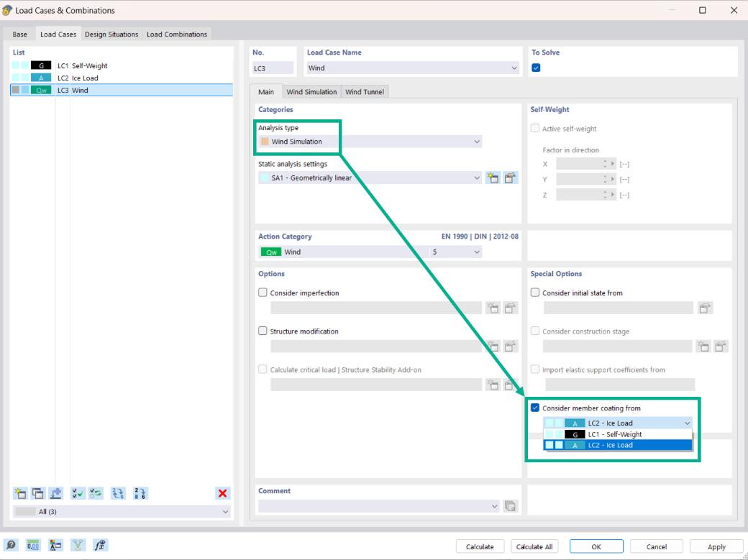Image resolution: width=748 pixels, height=560 pixels.
Task: Edit the static analysis settings SA1
Action: (x=510, y=178)
